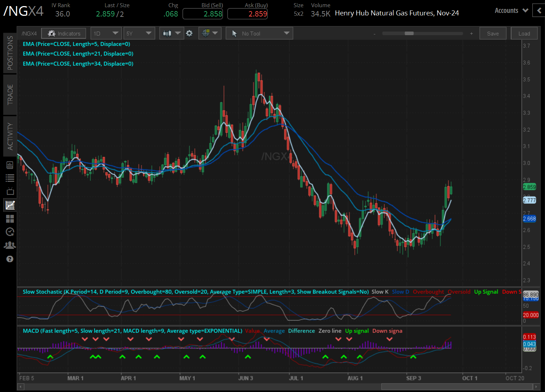
Task: Toggle the Overbought line on Slow Stochastic
Action: [x=428, y=292]
